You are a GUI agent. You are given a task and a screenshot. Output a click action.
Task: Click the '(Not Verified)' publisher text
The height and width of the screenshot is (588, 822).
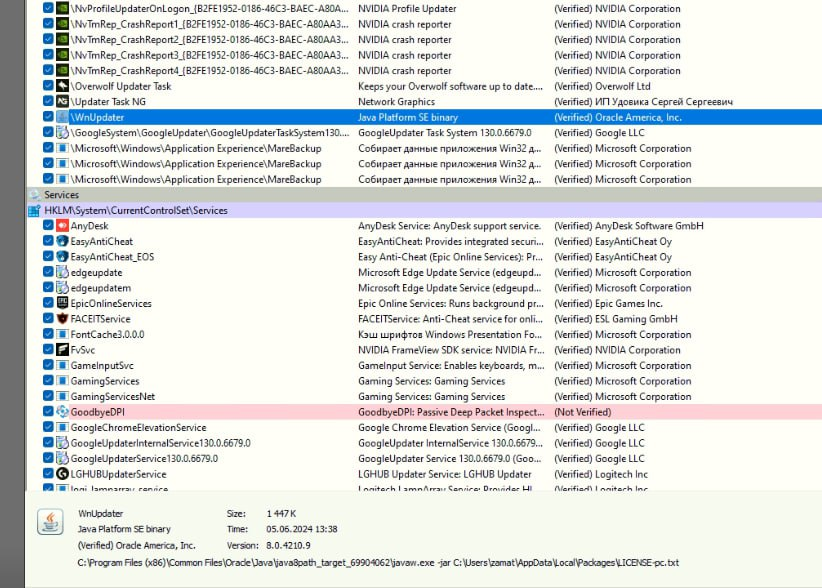582,412
